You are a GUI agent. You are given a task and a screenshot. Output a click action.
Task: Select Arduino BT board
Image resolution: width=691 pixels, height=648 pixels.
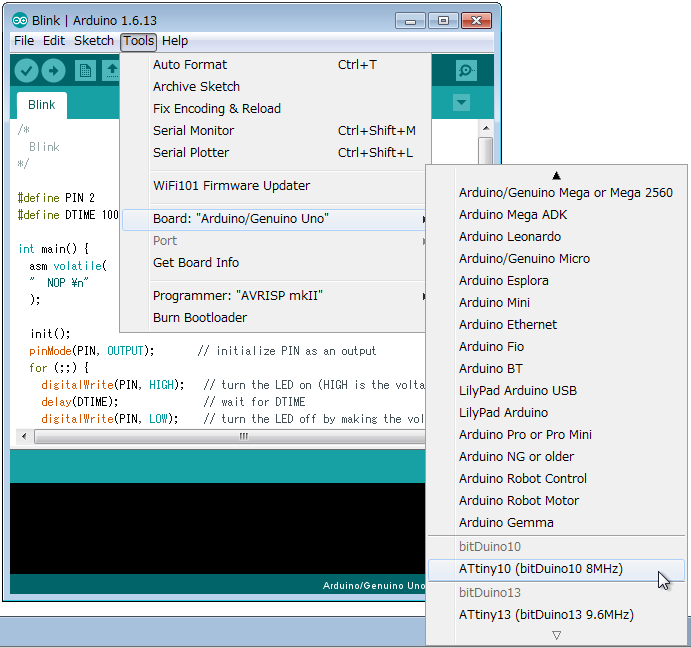557,369
